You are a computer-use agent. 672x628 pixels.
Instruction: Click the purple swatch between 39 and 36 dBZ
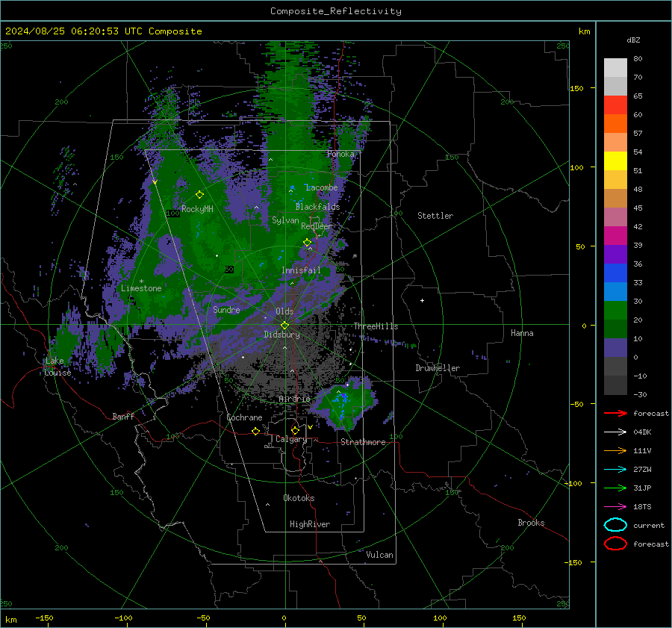click(x=615, y=254)
